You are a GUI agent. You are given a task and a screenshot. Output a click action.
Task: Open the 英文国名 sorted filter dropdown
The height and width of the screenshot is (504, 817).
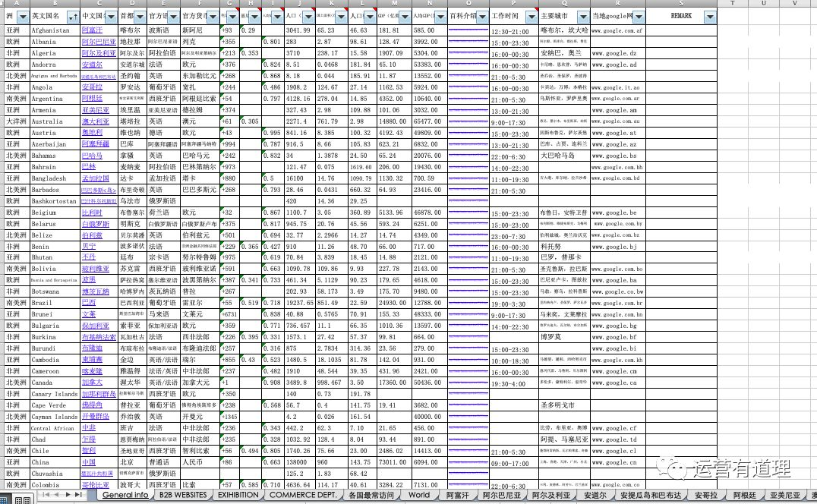click(x=74, y=17)
